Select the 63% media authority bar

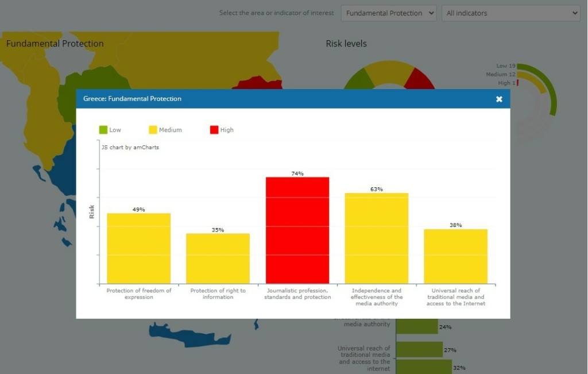point(376,238)
